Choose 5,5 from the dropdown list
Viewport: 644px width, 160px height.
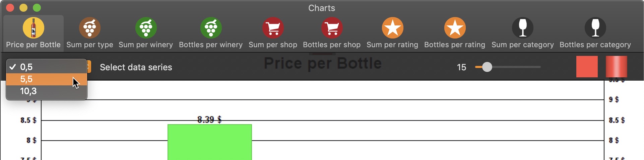click(x=47, y=79)
